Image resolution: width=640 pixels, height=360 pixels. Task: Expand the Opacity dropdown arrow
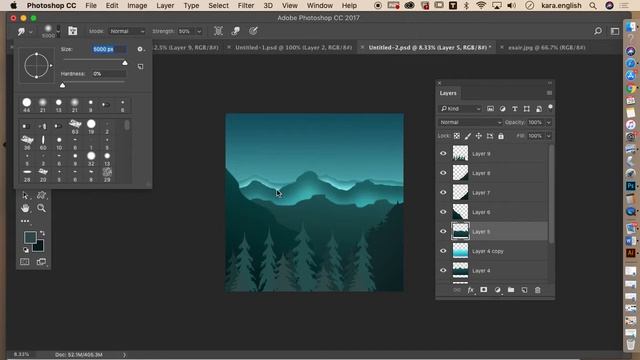(549, 122)
